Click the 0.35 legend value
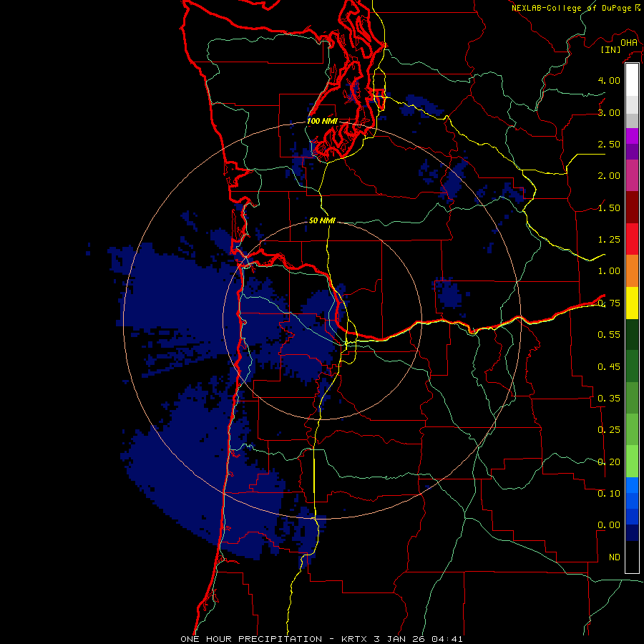This screenshot has height=644, width=644. coord(609,399)
